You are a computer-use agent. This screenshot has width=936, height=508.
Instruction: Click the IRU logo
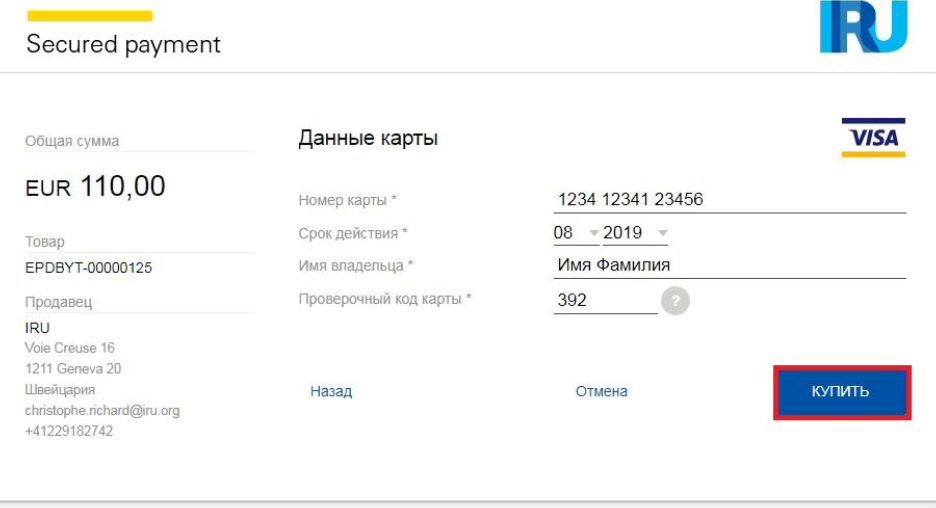[x=863, y=26]
